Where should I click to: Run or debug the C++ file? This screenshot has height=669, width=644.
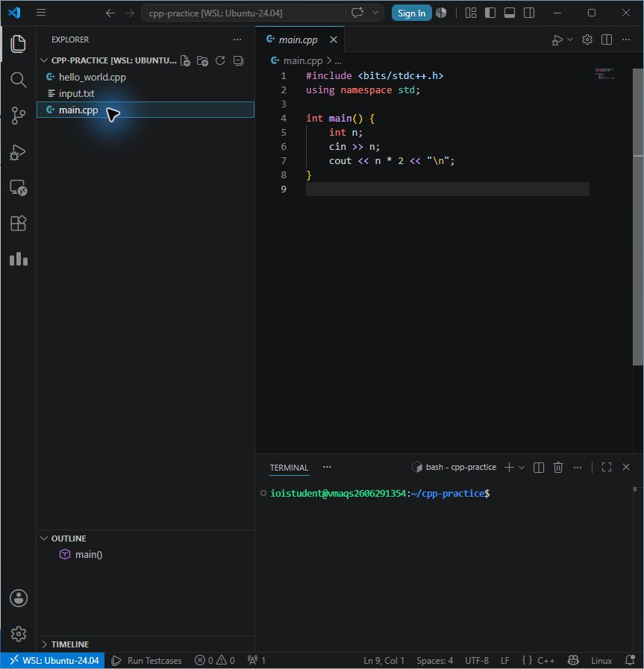tap(557, 40)
